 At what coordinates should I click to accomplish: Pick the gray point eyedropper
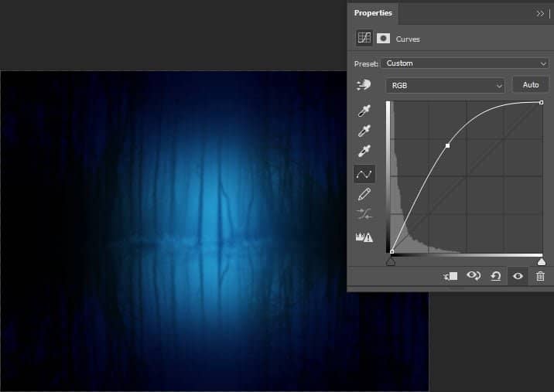click(364, 132)
